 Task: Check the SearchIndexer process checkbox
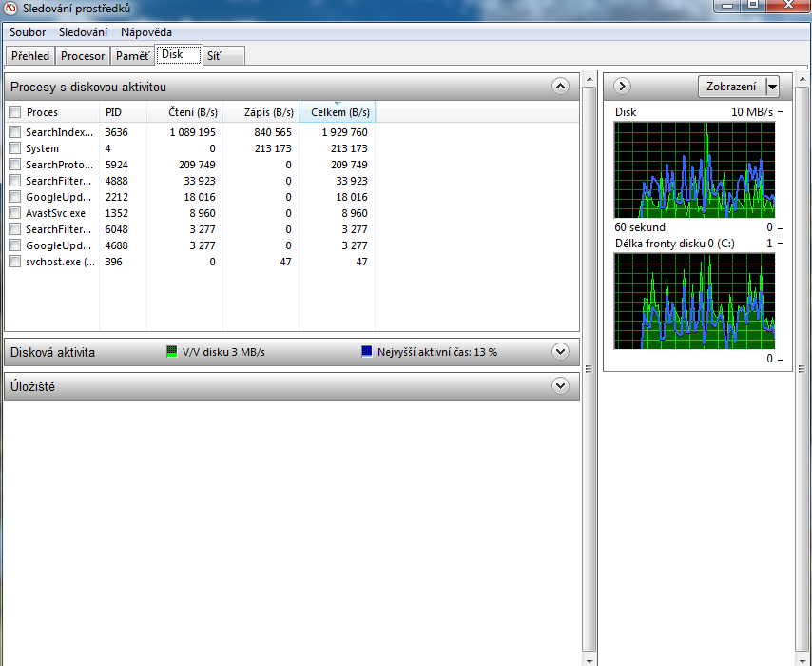14,132
